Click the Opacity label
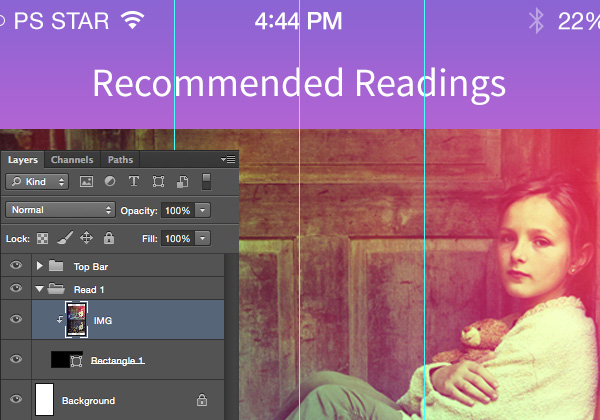Viewport: 600px width, 420px height. pyautogui.click(x=139, y=211)
